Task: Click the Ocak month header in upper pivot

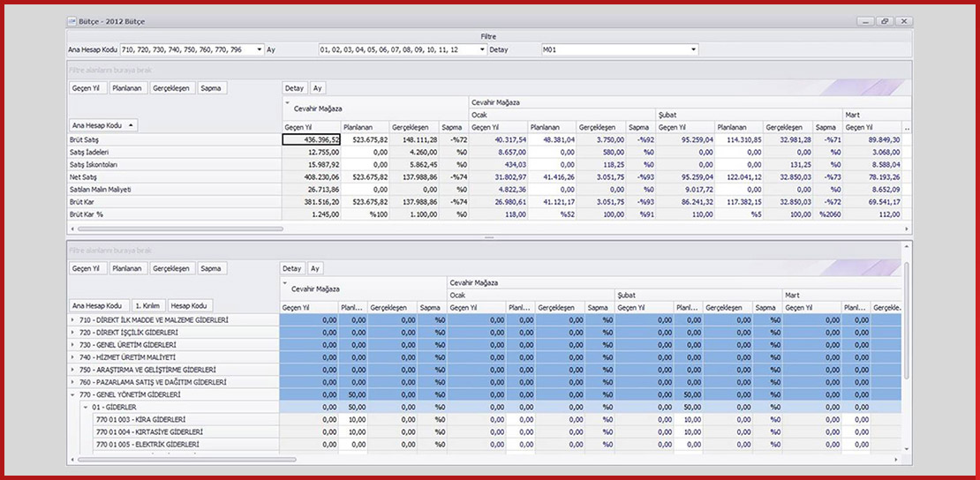Action: pos(562,115)
